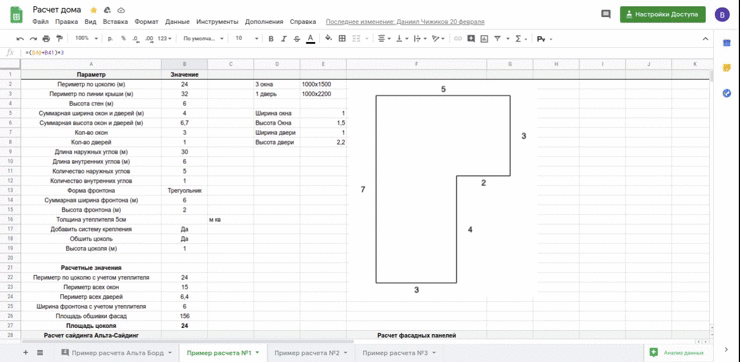This screenshot has height=362, width=740.
Task: Star the document Расчет дома
Action: [93, 10]
